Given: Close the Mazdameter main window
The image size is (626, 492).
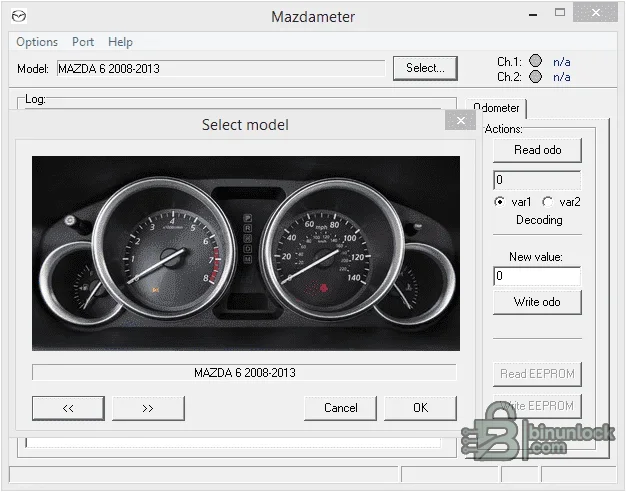Looking at the screenshot, I should pos(596,12).
